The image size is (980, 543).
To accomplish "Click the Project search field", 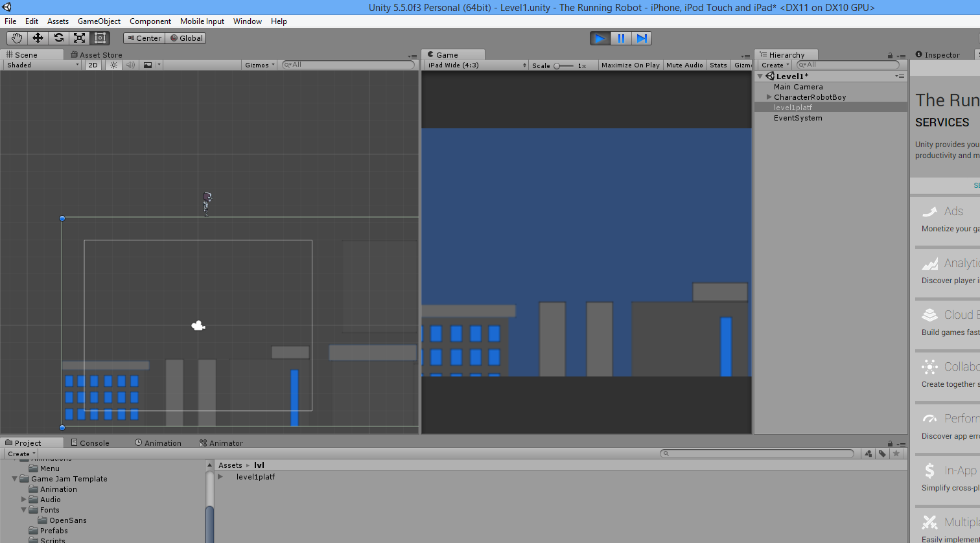I will point(757,454).
